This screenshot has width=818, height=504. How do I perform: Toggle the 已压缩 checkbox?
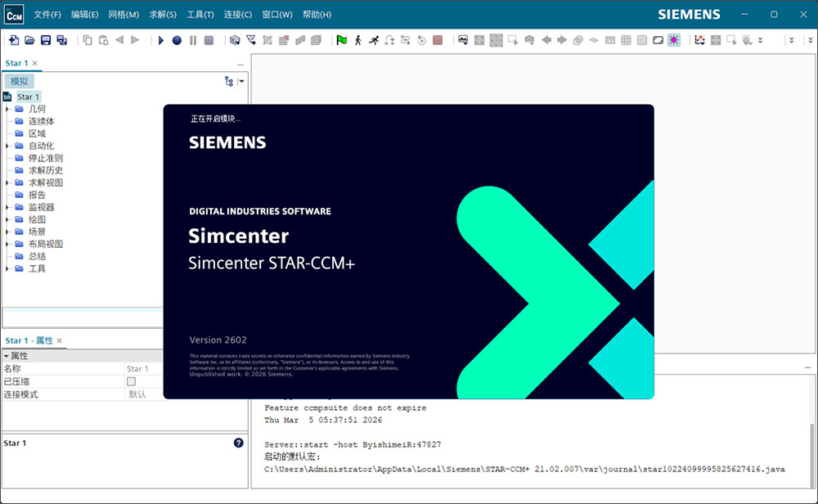(131, 381)
